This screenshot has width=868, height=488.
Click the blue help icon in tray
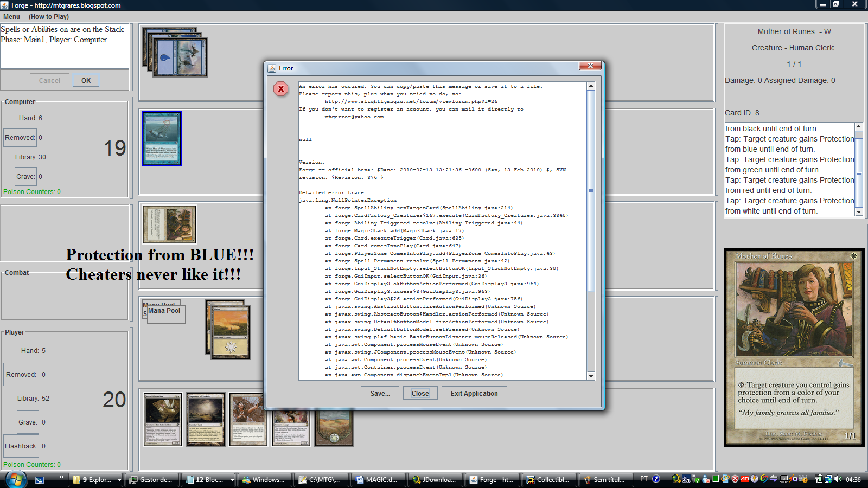click(x=656, y=479)
